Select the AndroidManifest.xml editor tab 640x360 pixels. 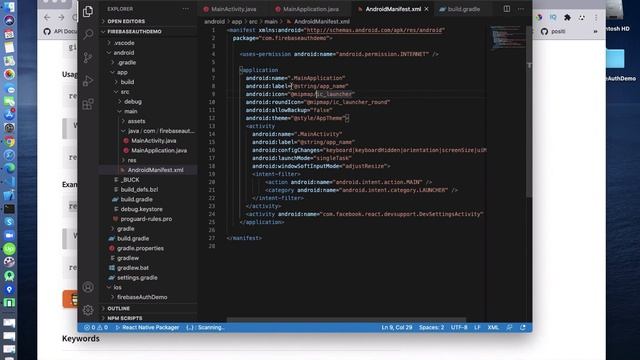coord(393,9)
